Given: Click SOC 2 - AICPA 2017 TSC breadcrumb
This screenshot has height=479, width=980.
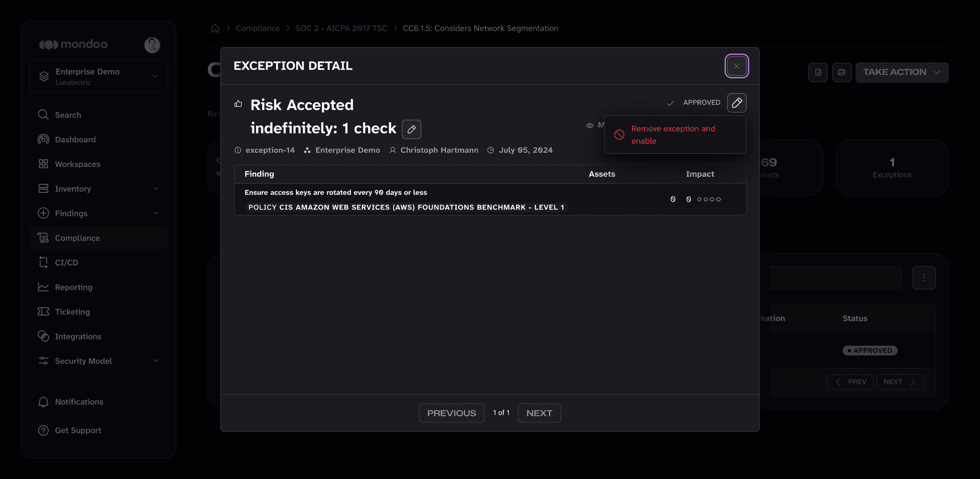Looking at the screenshot, I should (x=341, y=28).
